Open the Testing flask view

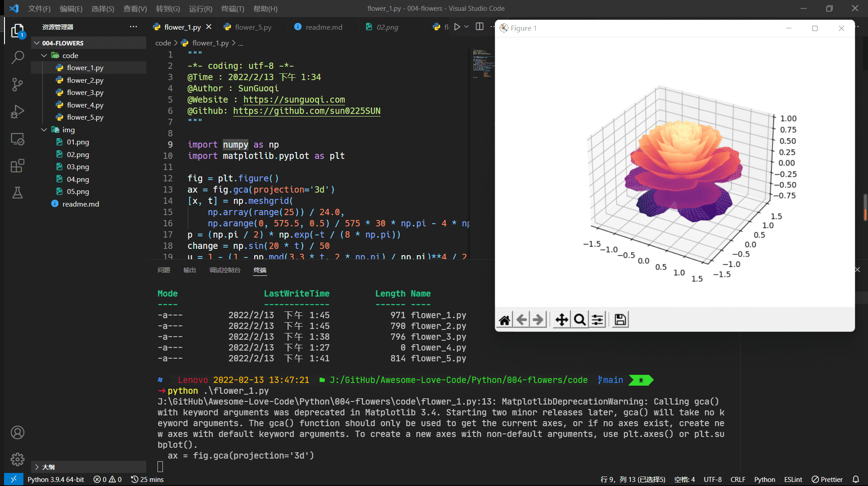point(18,193)
